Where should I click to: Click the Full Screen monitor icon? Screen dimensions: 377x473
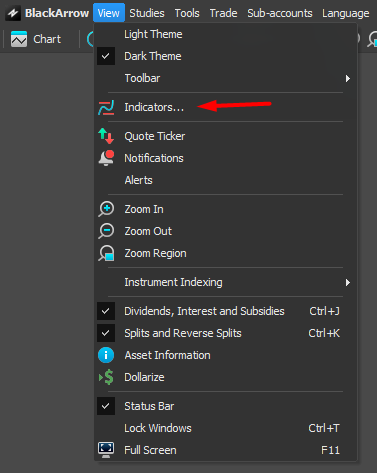click(106, 450)
